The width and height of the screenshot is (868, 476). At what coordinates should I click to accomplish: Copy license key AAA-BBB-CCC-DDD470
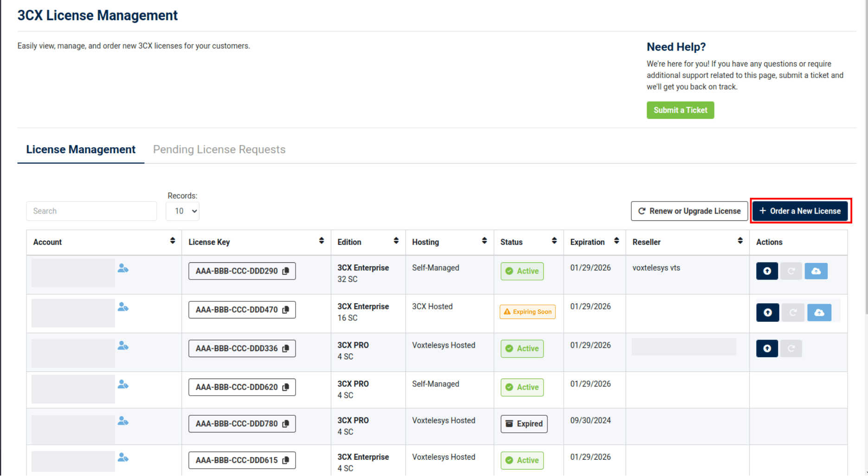tap(286, 310)
